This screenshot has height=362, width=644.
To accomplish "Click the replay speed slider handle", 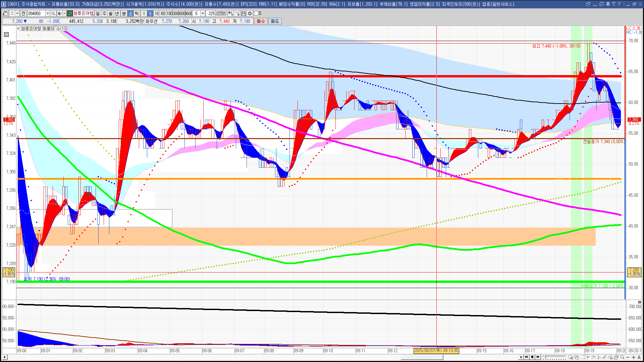I will coord(545,357).
